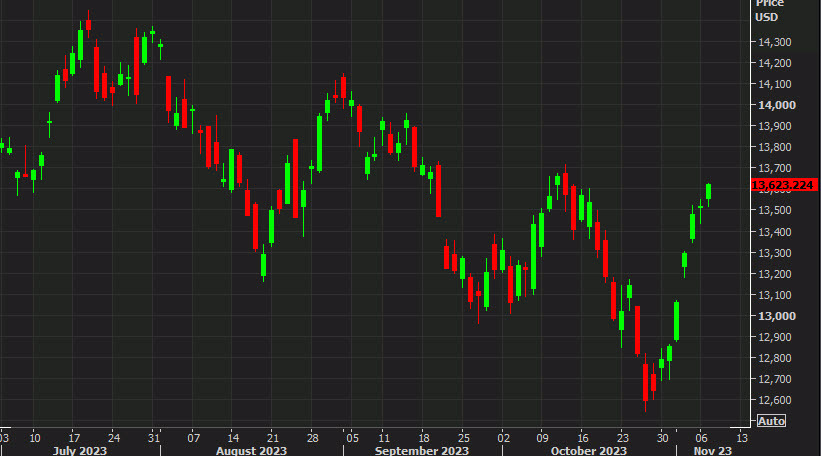Screen dimensions: 821x456
Task: Click the 13,200 price axis label
Action: [774, 274]
